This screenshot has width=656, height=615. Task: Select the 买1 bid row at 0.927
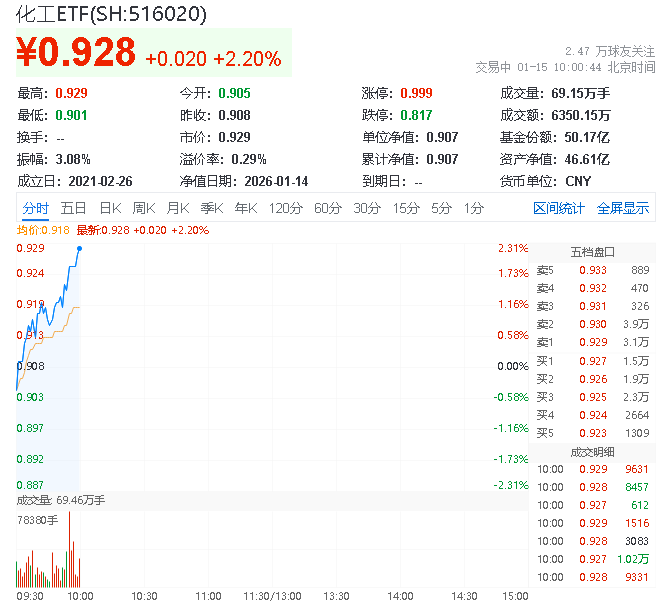[x=592, y=360]
